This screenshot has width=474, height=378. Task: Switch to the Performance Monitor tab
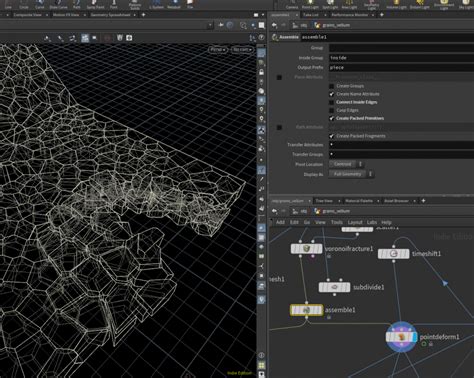click(x=349, y=15)
